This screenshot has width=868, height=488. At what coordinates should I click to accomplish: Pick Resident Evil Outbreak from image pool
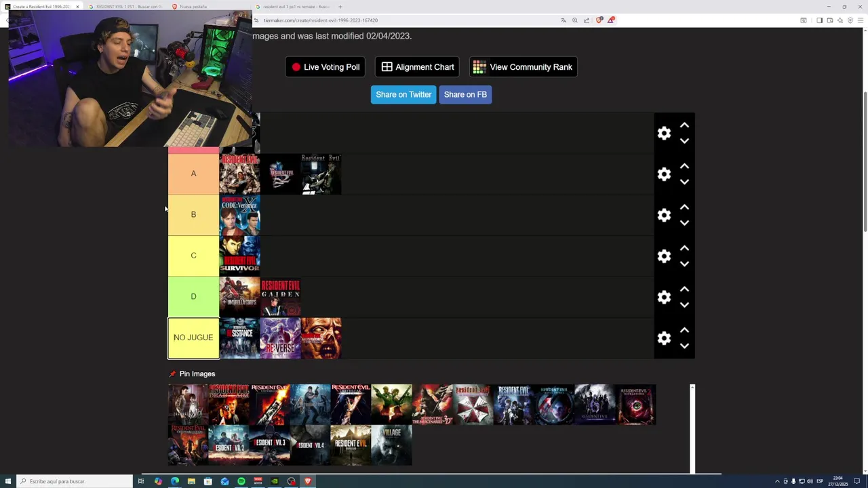(x=269, y=405)
